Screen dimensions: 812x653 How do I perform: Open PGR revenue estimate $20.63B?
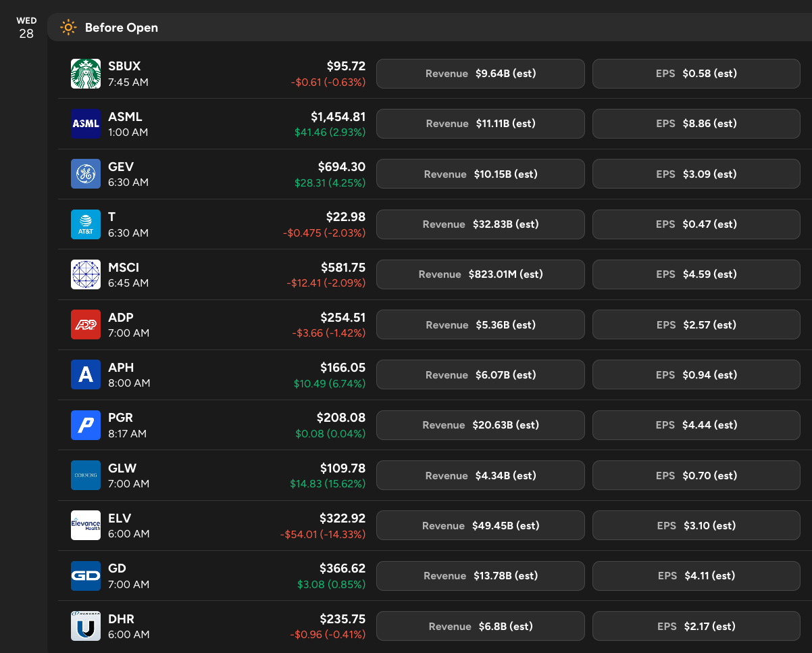(480, 425)
